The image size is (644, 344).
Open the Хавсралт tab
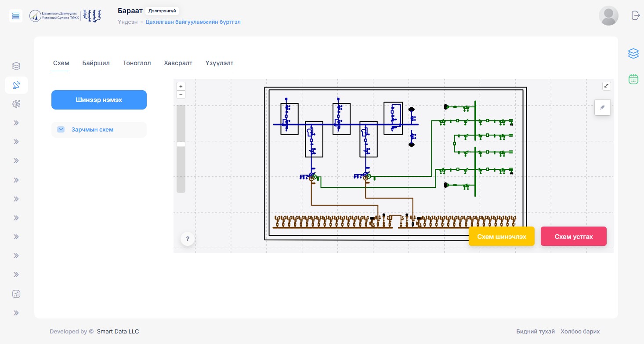click(x=178, y=63)
